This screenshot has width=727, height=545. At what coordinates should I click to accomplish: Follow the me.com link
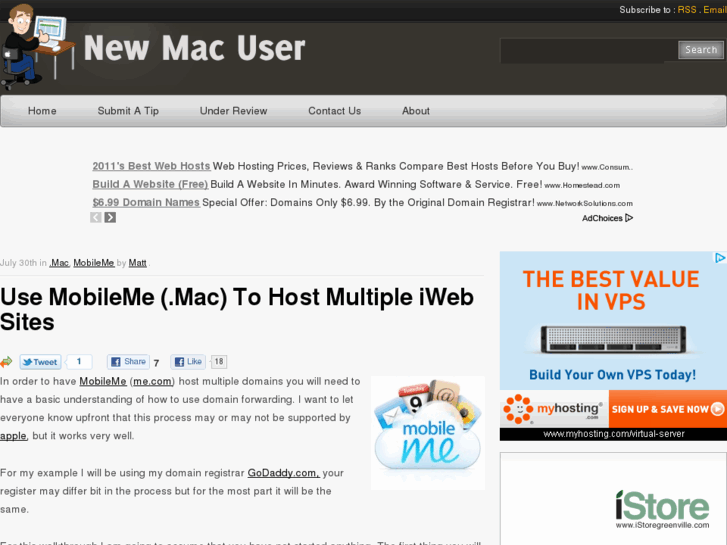153,381
